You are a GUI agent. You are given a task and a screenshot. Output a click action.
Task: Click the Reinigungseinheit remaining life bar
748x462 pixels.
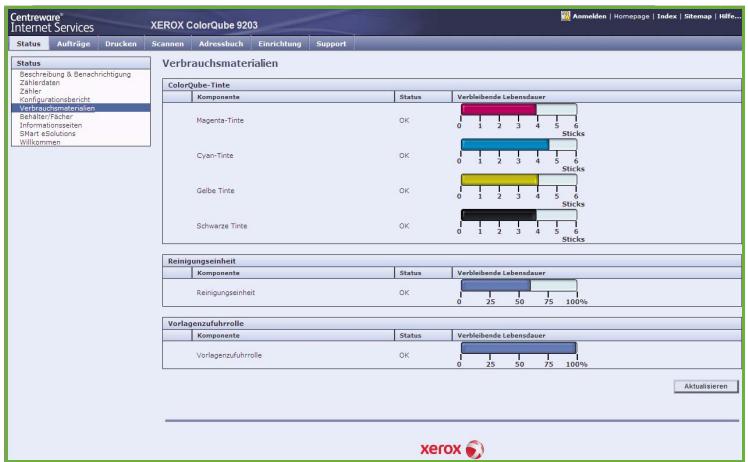coord(519,285)
